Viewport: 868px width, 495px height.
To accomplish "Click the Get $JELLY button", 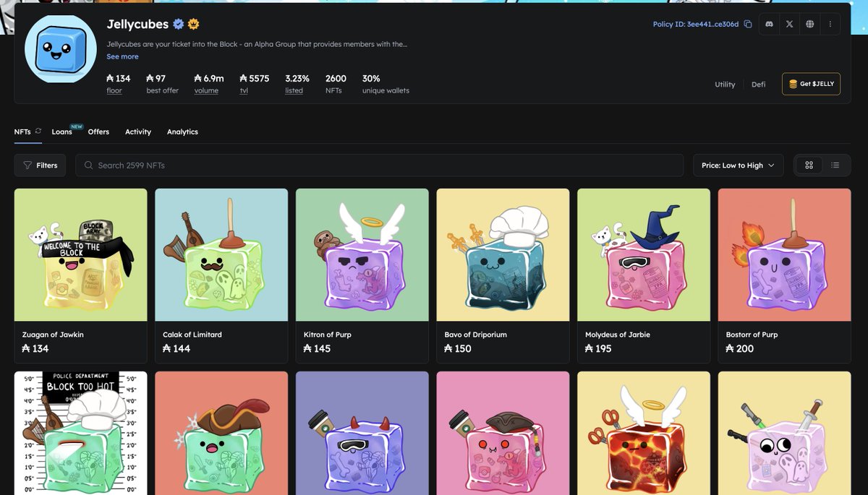I will click(x=811, y=84).
